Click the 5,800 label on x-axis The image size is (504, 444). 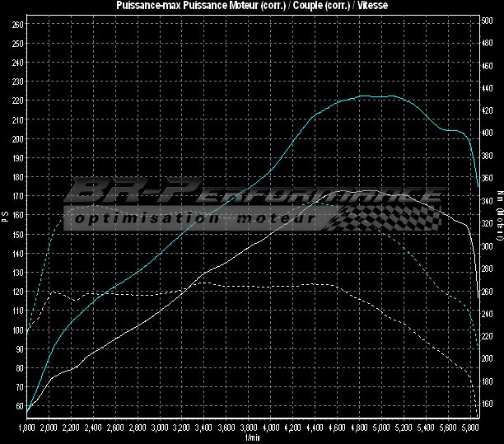(470, 429)
